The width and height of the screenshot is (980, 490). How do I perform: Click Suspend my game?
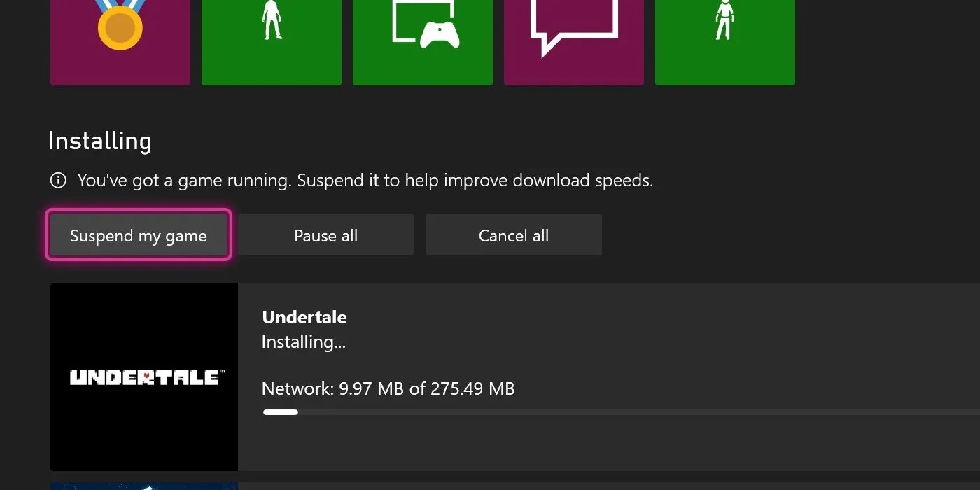(x=138, y=236)
